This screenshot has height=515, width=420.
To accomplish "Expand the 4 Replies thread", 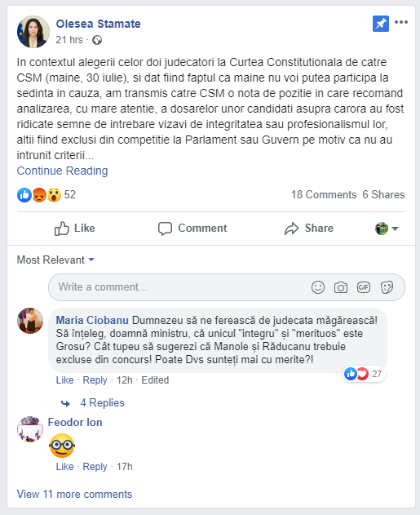I will tap(102, 402).
